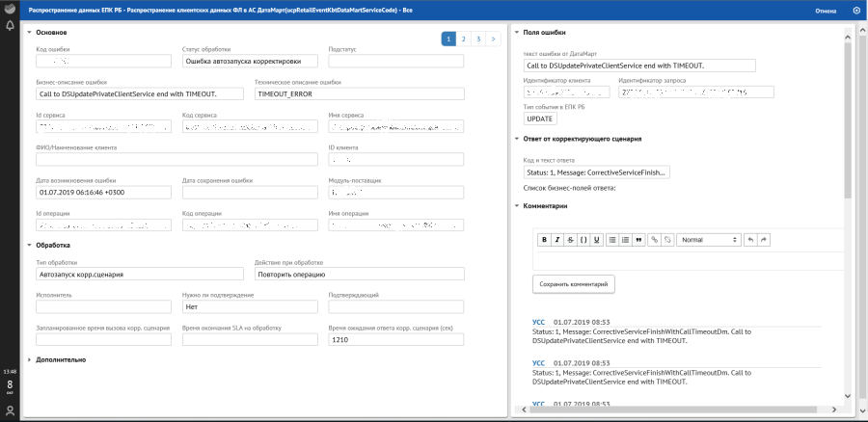Toggle bold formatting in comment editor
The width and height of the screenshot is (868, 422).
(x=544, y=239)
